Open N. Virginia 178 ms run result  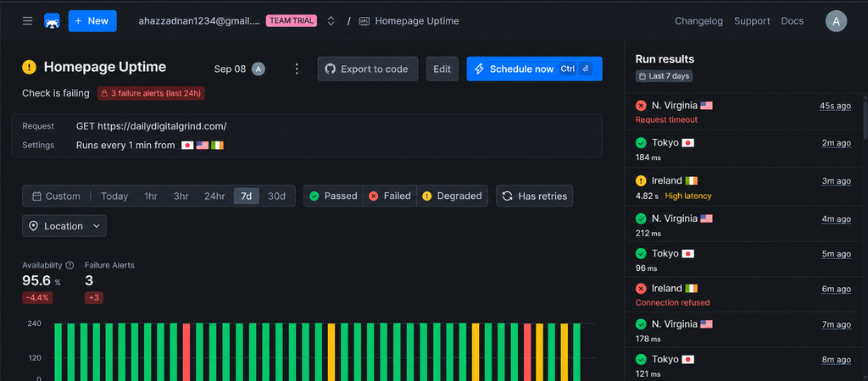(x=743, y=330)
